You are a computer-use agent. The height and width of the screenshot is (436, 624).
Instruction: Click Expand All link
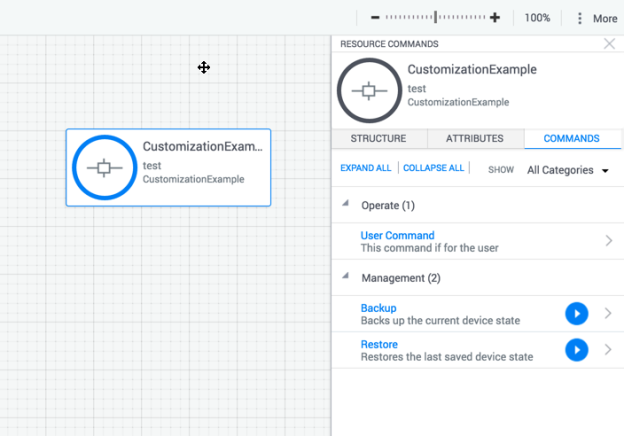point(366,168)
